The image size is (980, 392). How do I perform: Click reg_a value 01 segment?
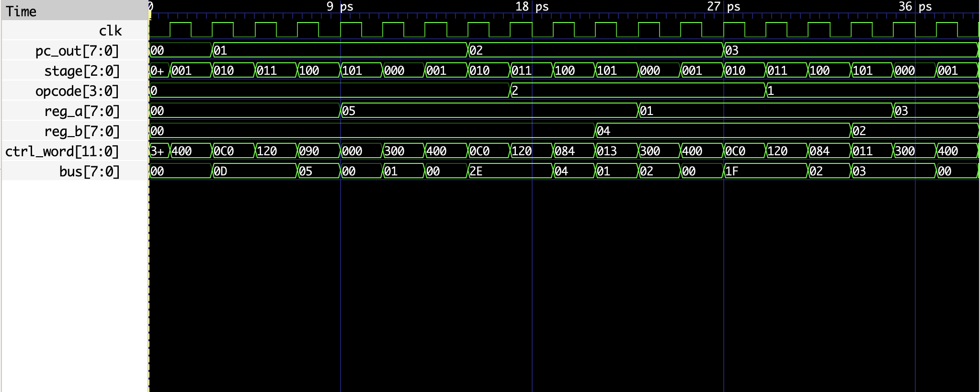coord(766,111)
